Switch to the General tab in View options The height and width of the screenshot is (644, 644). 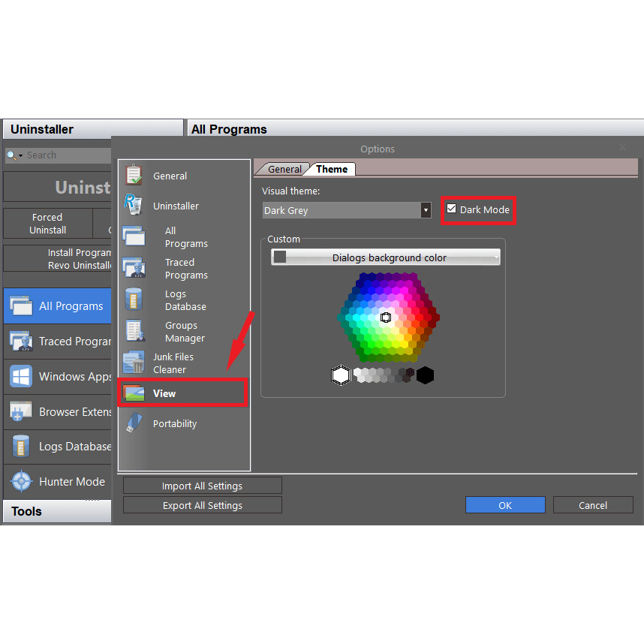pyautogui.click(x=284, y=169)
